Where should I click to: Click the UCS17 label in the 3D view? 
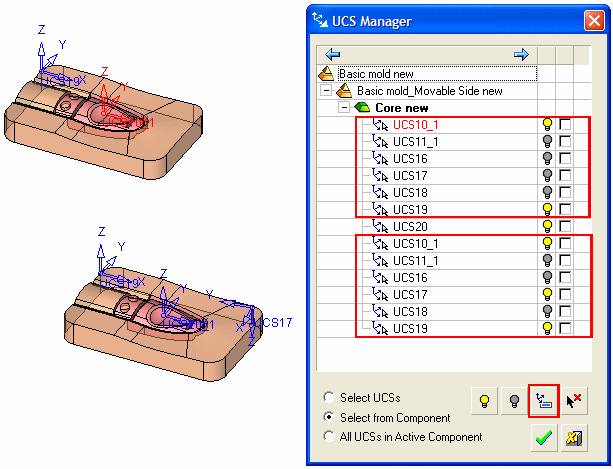point(273,323)
